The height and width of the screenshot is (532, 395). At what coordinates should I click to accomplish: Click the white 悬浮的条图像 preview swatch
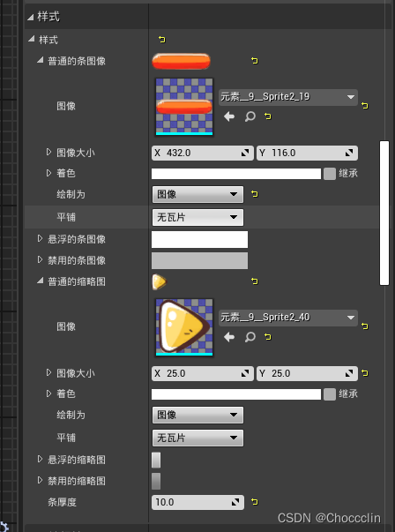click(199, 240)
